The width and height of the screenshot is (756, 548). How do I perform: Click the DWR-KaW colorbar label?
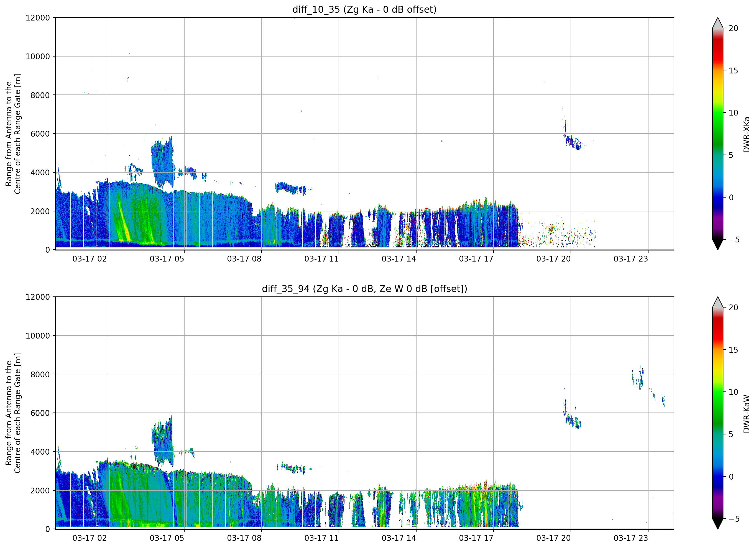pos(746,414)
